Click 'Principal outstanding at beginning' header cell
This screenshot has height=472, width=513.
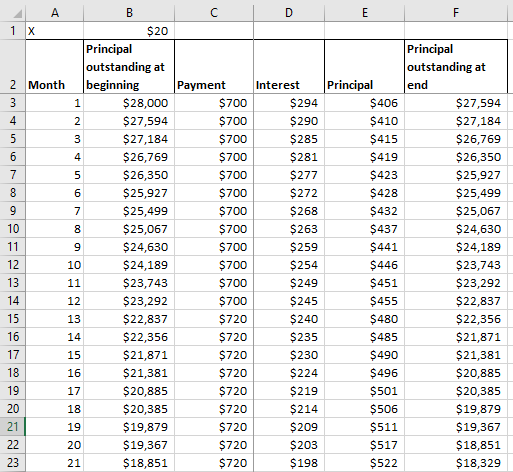(129, 67)
